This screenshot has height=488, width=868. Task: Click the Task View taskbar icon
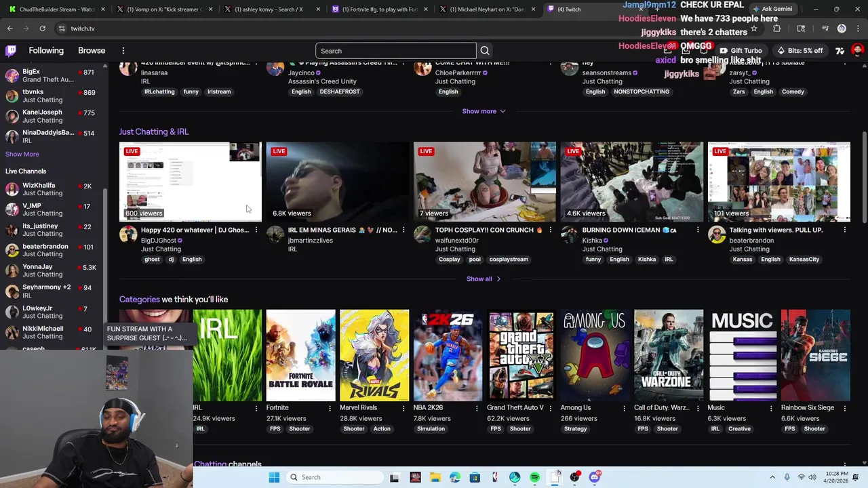[x=395, y=477]
